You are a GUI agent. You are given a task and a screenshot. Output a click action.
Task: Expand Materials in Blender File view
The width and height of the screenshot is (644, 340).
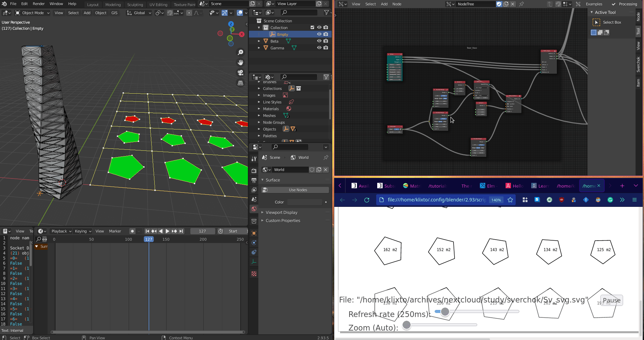click(x=259, y=108)
